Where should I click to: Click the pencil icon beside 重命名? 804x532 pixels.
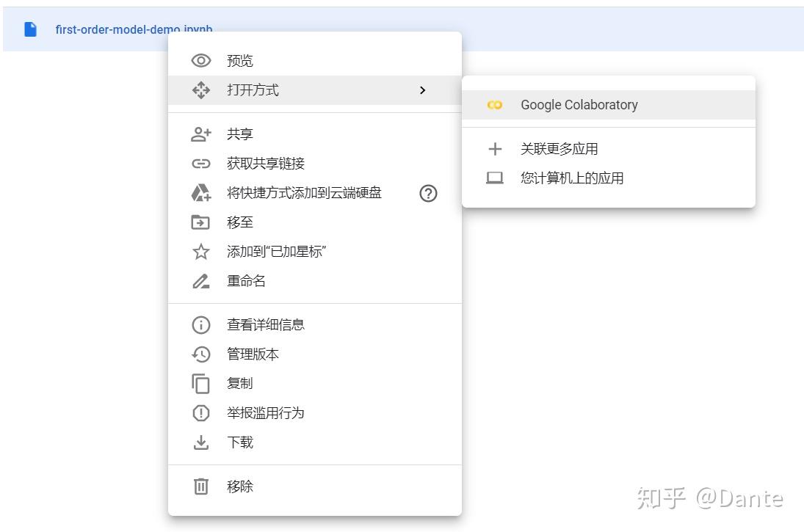click(x=200, y=280)
